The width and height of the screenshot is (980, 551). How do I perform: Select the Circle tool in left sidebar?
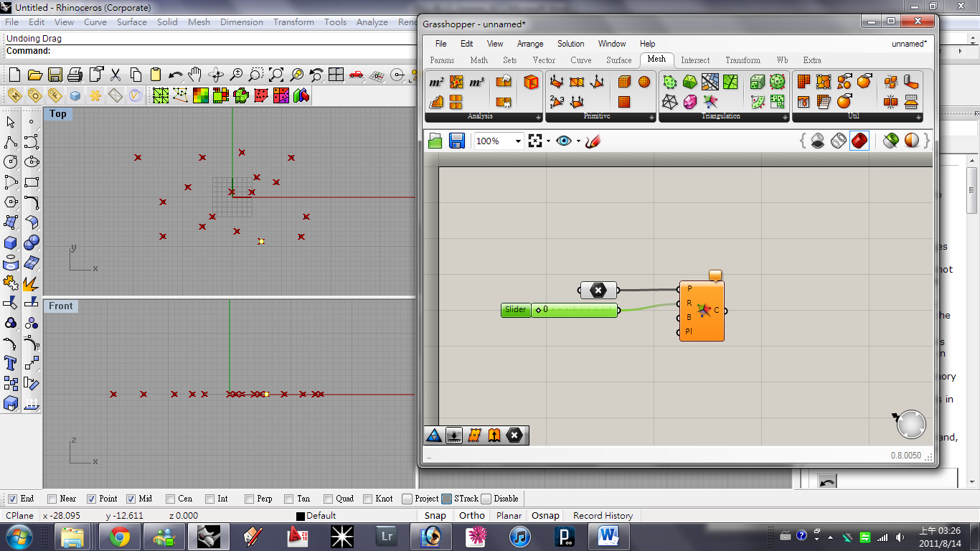pyautogui.click(x=11, y=162)
